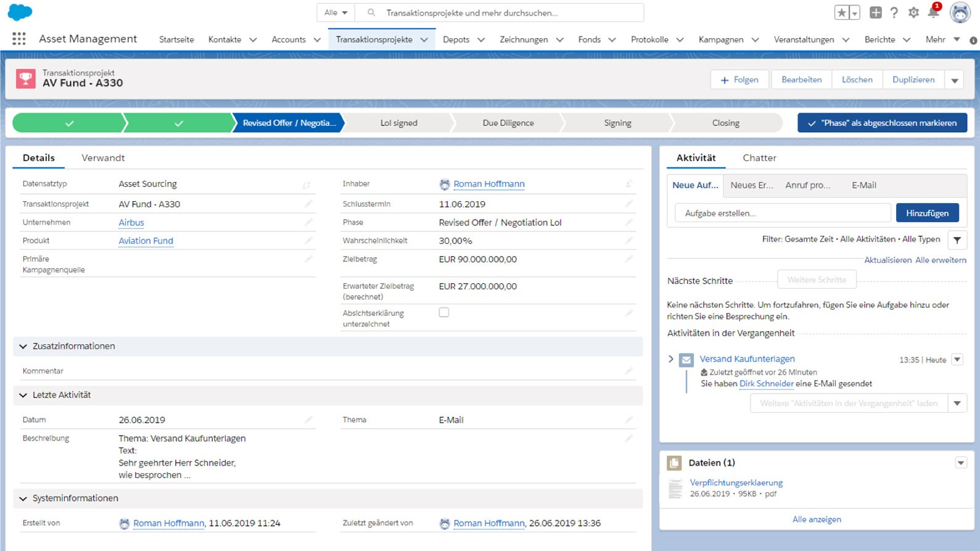
Task: Open the activity filter funnel icon
Action: click(x=957, y=240)
